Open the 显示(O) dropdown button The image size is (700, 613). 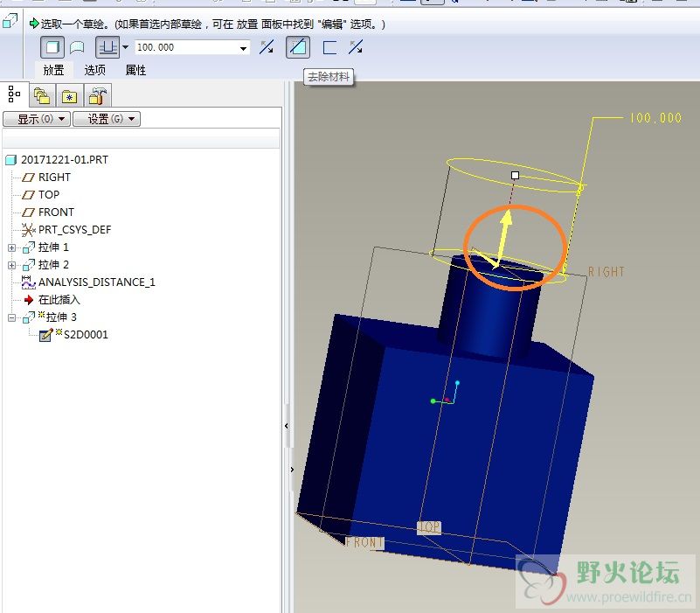coord(37,119)
